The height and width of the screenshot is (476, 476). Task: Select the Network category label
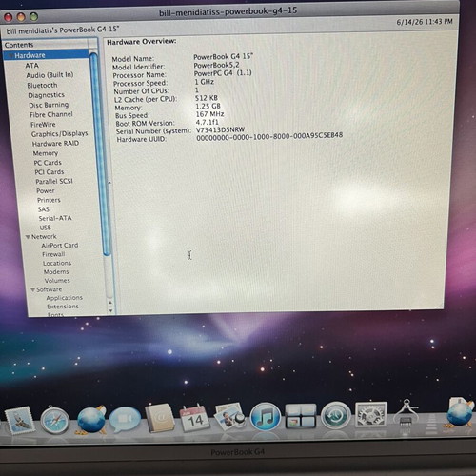(x=44, y=237)
